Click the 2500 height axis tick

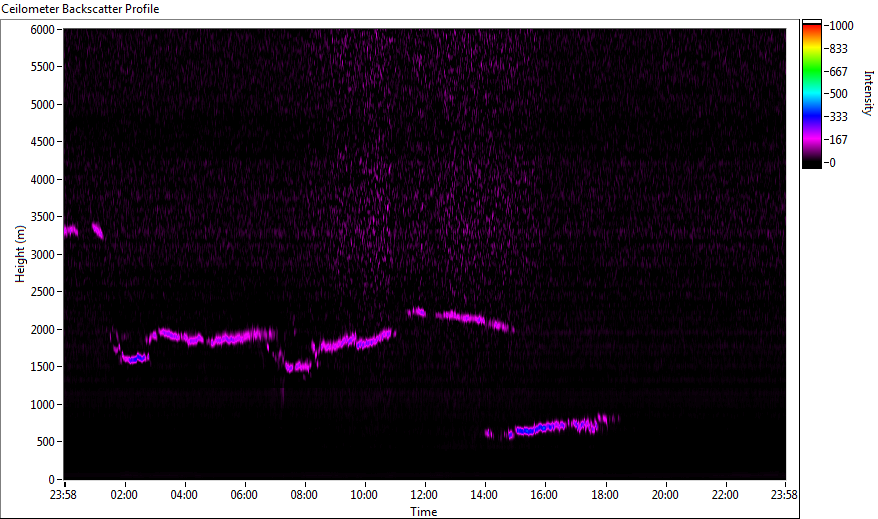(43, 292)
